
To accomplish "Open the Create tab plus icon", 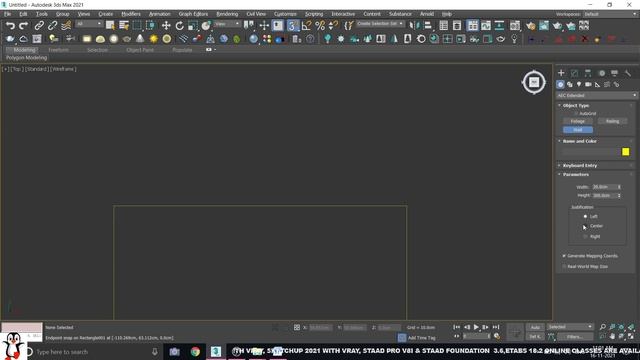I will point(561,73).
